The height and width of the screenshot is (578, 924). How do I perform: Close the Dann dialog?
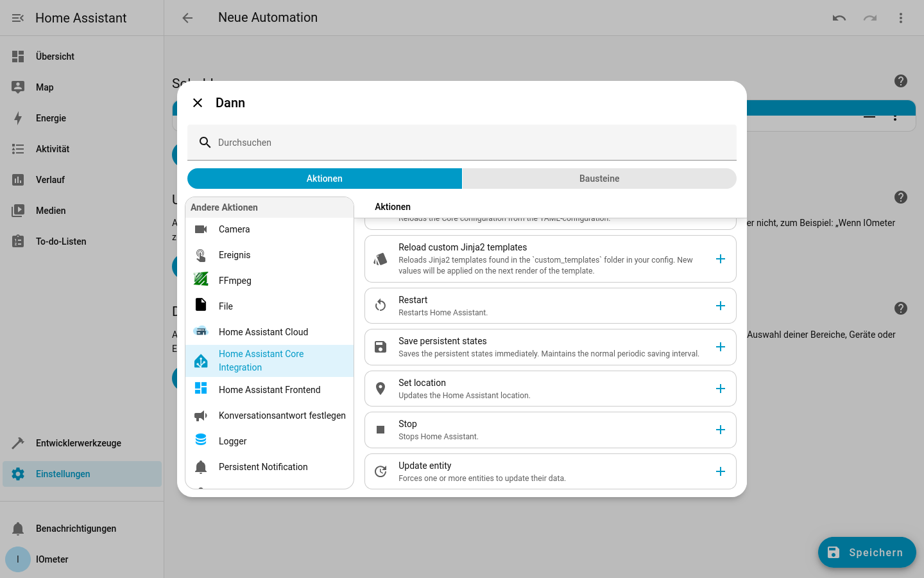[x=198, y=103]
